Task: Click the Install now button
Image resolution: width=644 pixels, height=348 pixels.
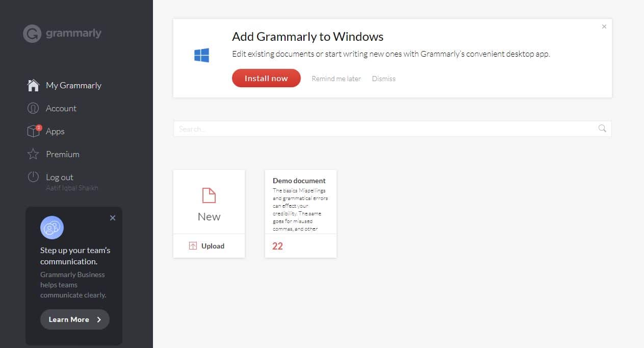Action: tap(266, 78)
